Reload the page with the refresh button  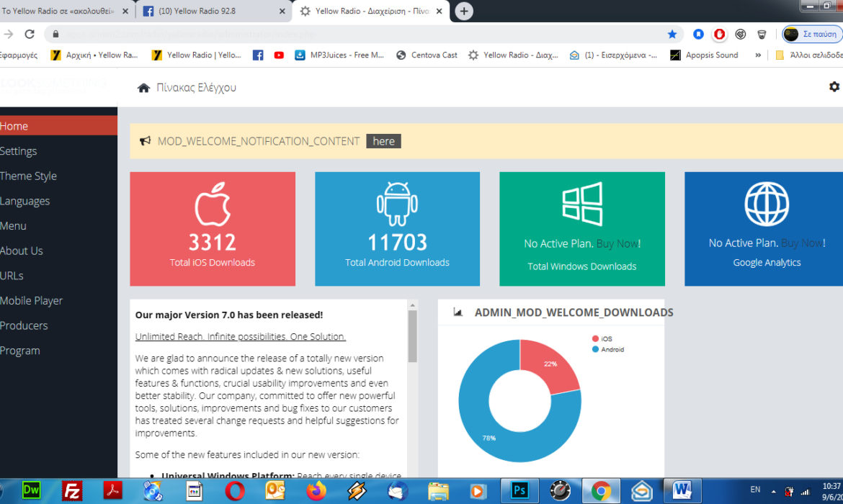click(x=30, y=34)
